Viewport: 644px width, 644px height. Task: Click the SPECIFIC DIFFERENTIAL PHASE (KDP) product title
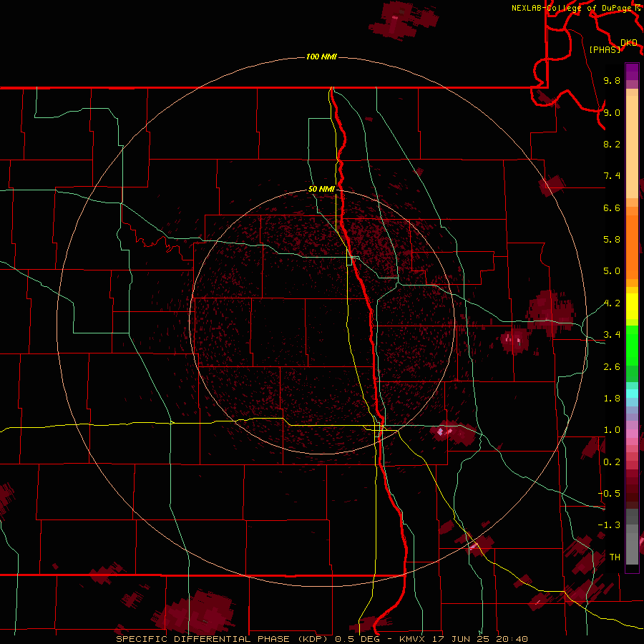[223, 639]
